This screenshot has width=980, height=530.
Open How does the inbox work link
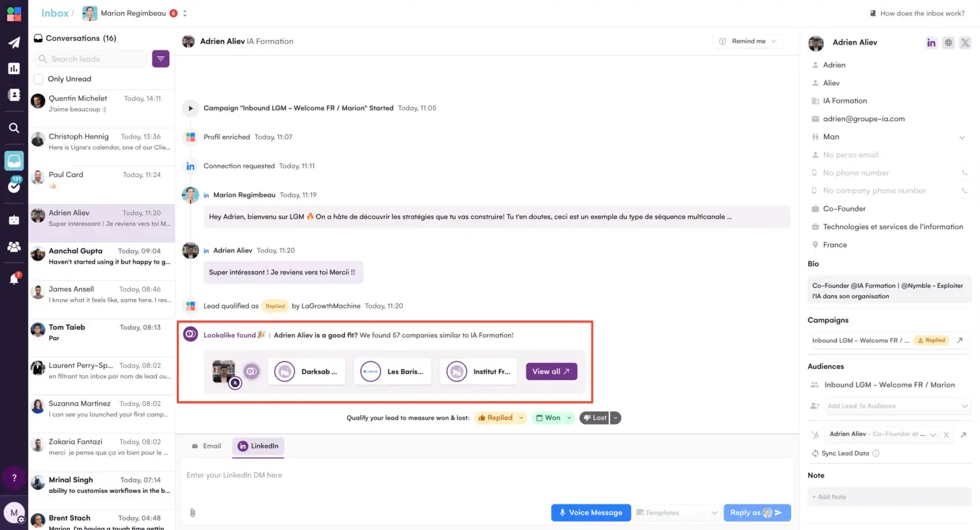(917, 13)
